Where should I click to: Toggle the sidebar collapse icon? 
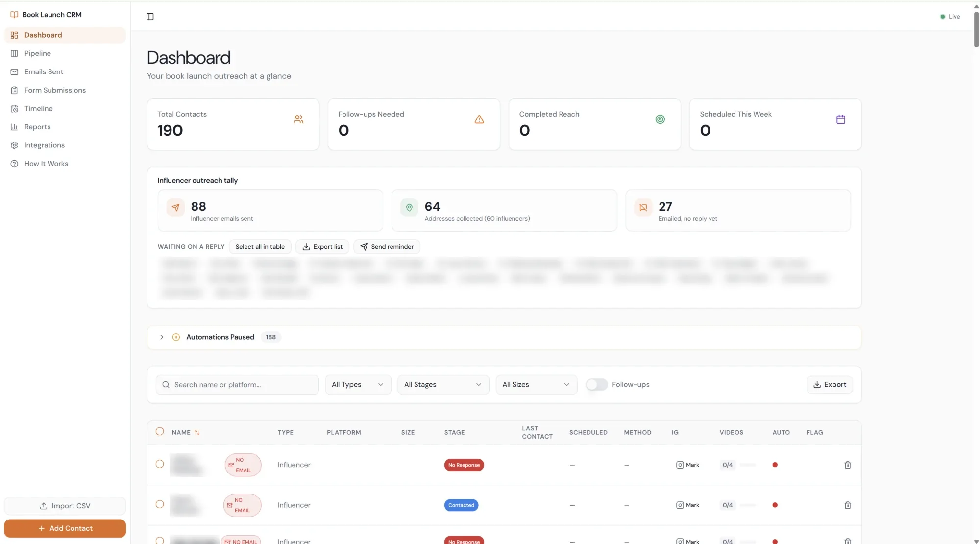point(150,17)
